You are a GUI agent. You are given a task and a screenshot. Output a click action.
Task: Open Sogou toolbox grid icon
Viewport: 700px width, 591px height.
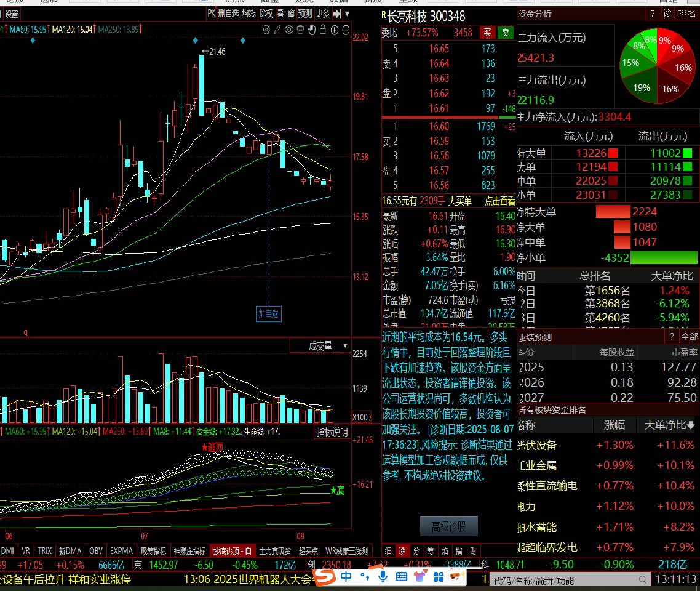pyautogui.click(x=439, y=577)
